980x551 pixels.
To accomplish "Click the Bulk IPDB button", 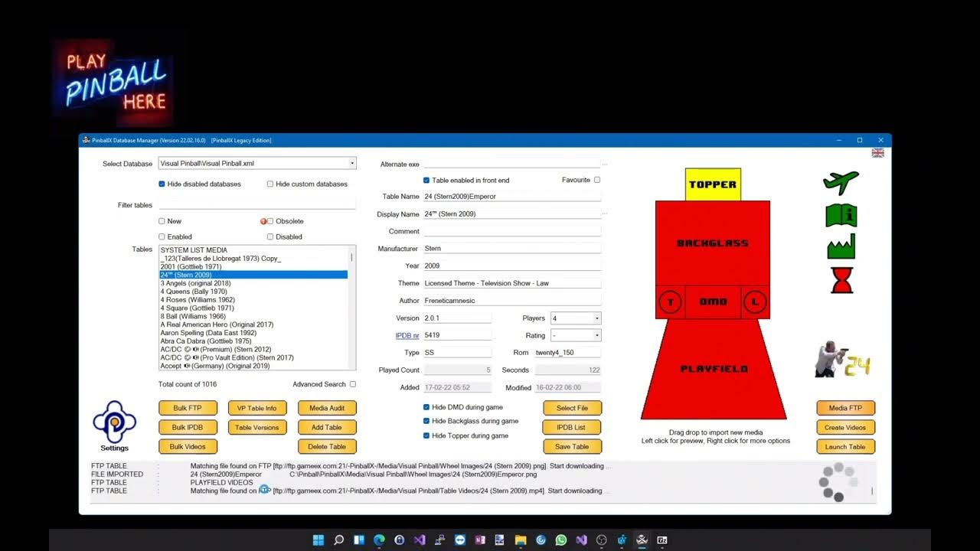I will (x=188, y=427).
